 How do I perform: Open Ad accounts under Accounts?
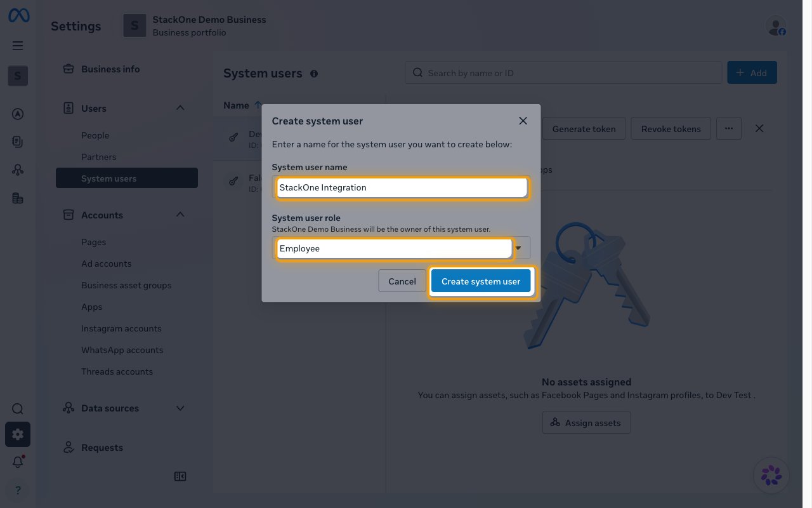pyautogui.click(x=107, y=264)
